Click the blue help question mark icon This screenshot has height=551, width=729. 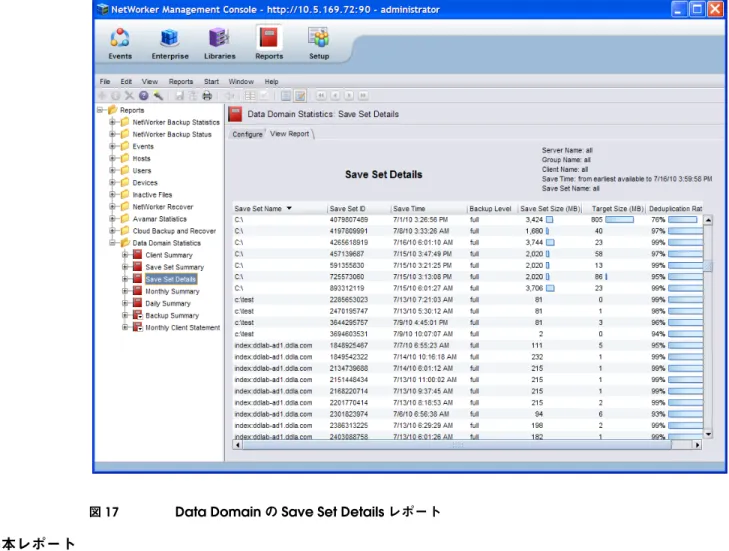pyautogui.click(x=144, y=96)
